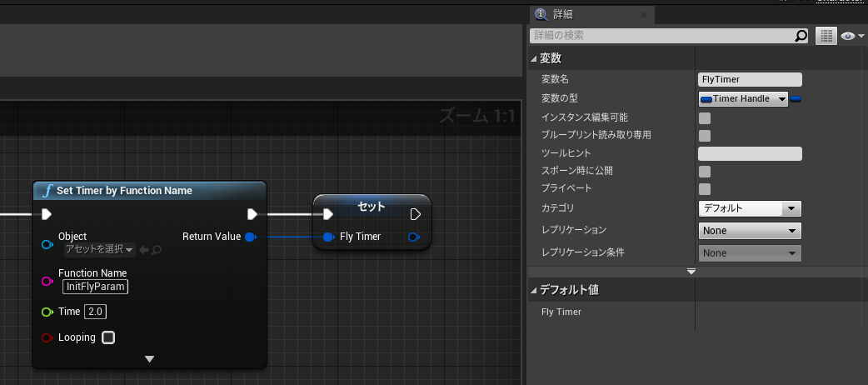Switch to the 詳細 tab
Screen dimensions: 868x385
[x=591, y=15]
